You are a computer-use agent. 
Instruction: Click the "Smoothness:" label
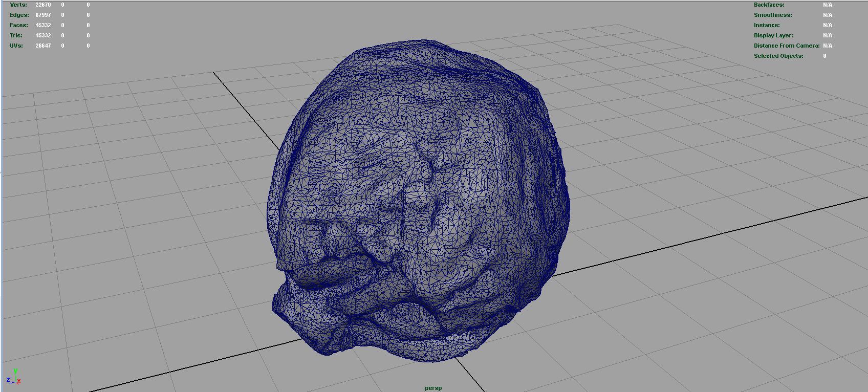tap(773, 15)
